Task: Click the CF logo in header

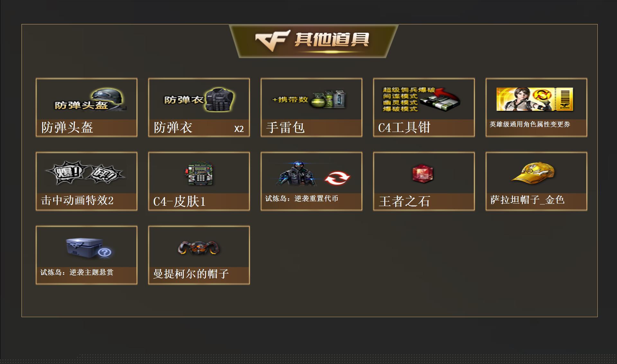Action: [x=273, y=40]
